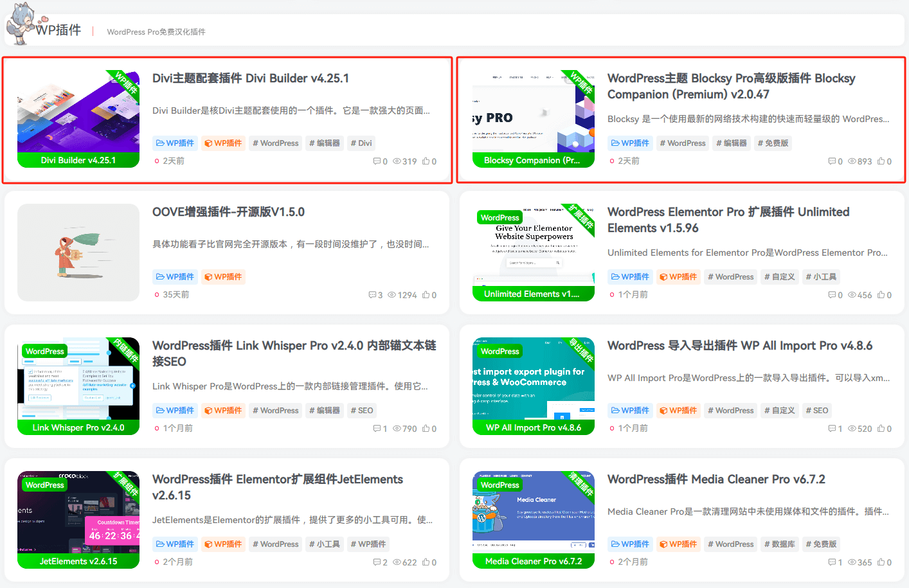Select the # 数据库 tag on Media Cleaner card
Viewport: 909px width, 588px height.
(x=779, y=544)
